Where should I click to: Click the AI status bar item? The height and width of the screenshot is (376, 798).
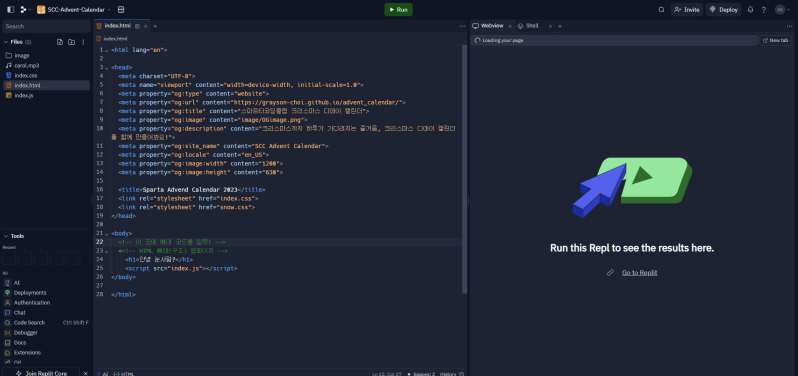(102, 373)
